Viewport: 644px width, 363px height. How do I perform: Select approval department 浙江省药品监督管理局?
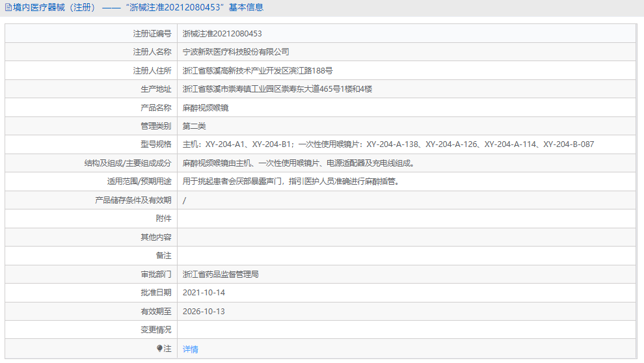[x=221, y=275]
